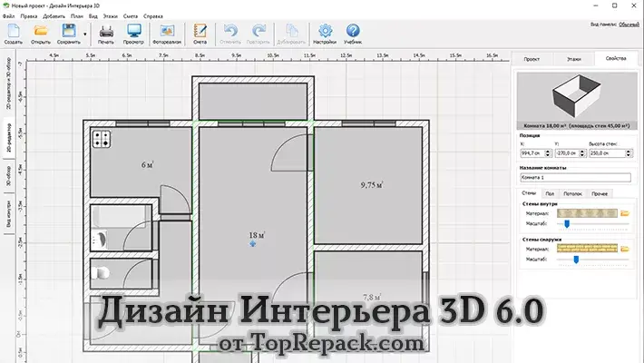Click the Стены внутри material swatch
This screenshot has width=644, height=363.
pos(588,213)
